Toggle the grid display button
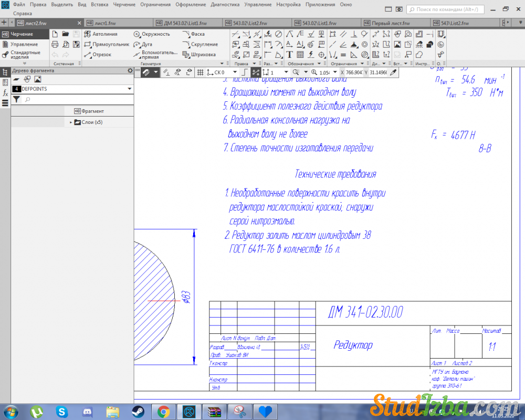Screen dimensions: 525x420 pos(200,72)
